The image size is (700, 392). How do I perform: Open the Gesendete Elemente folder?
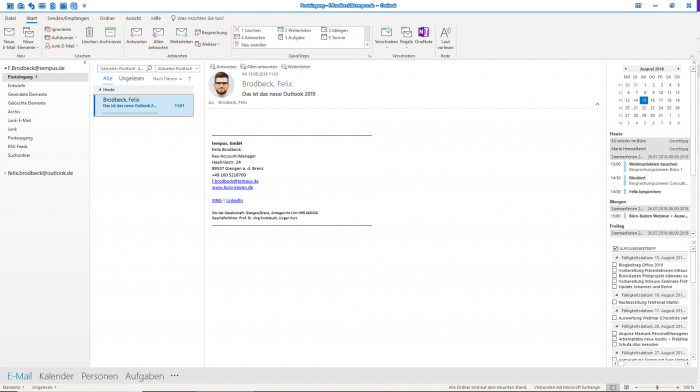(27, 94)
